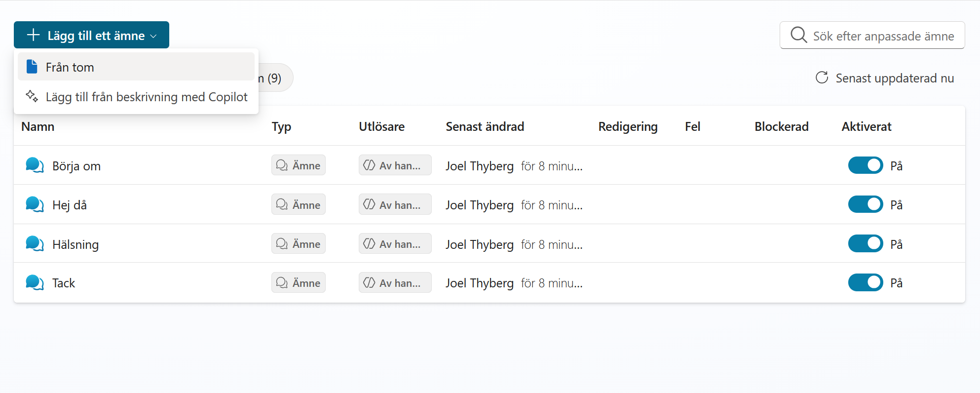Click the Av han... trigger badge for Hälsning
This screenshot has width=980, height=393.
tap(395, 243)
